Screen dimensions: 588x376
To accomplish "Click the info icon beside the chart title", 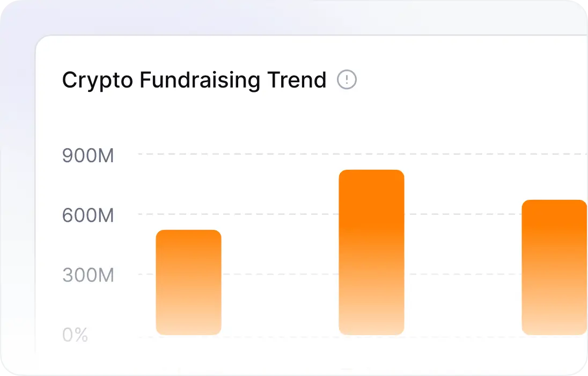I will (347, 80).
